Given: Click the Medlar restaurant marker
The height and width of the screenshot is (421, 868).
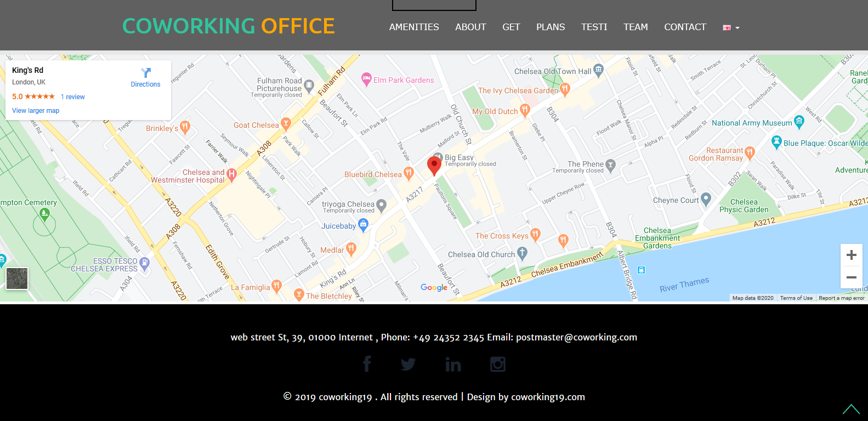Looking at the screenshot, I should coord(351,249).
